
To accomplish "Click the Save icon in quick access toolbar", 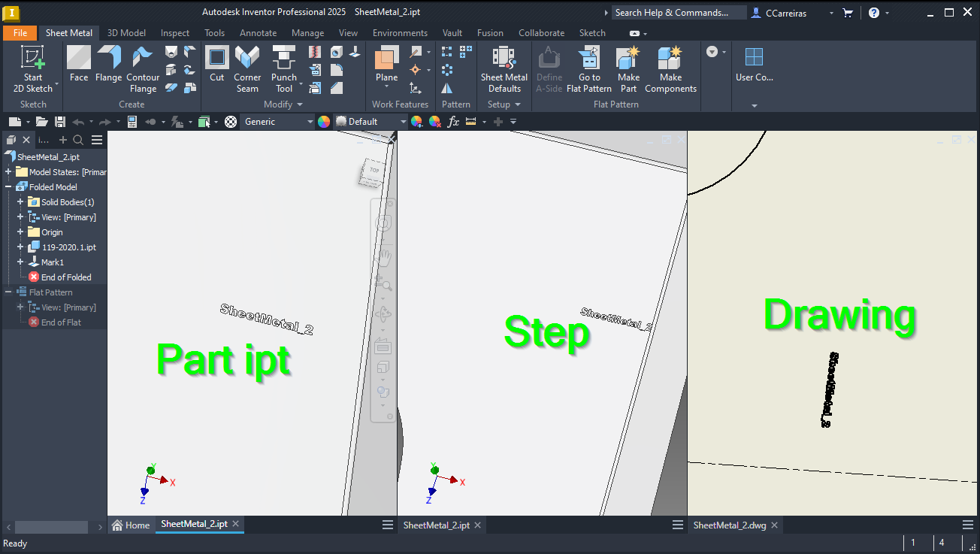I will [x=59, y=121].
